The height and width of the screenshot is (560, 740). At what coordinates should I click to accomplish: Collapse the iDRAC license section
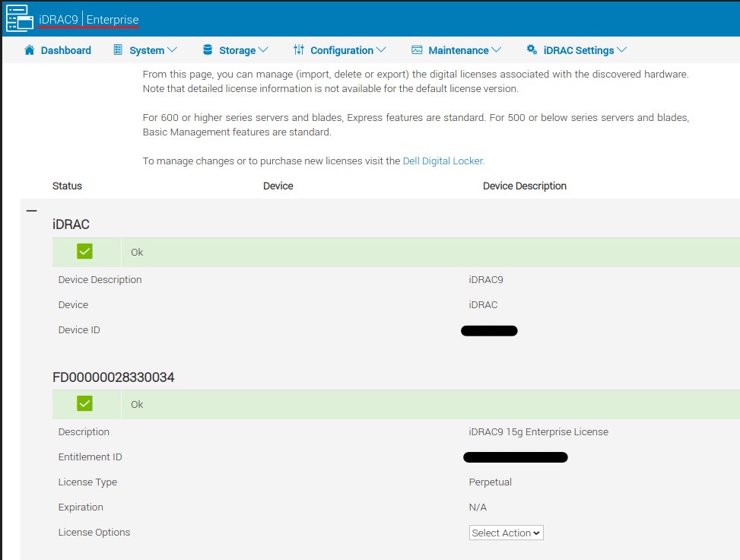(x=31, y=209)
